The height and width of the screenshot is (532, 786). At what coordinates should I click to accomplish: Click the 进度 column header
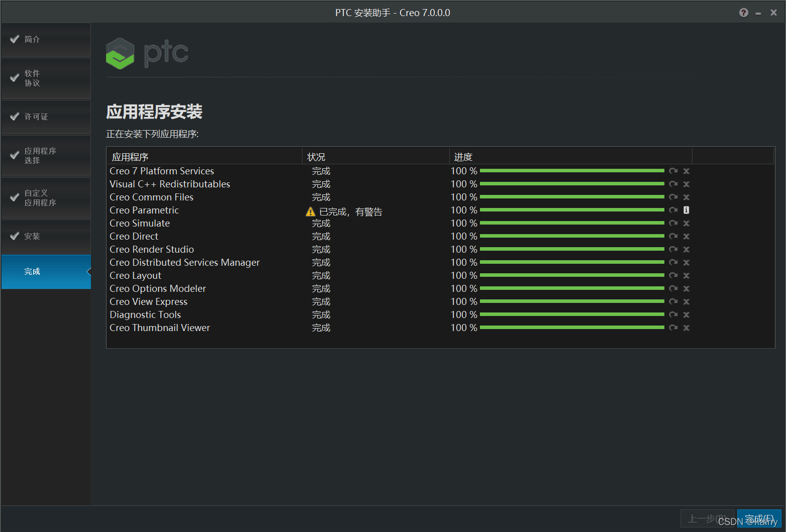point(570,157)
